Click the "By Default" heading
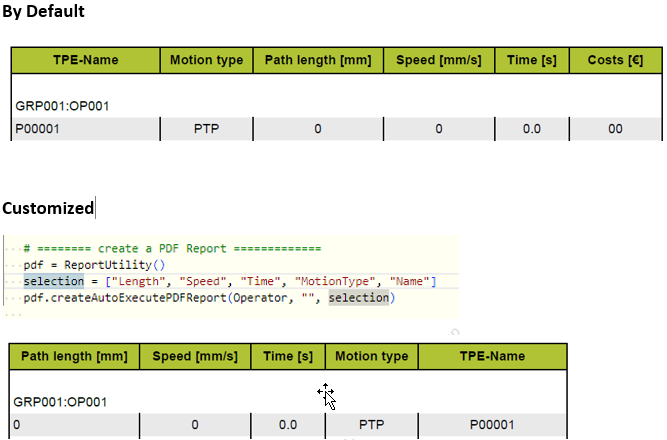 click(x=43, y=12)
